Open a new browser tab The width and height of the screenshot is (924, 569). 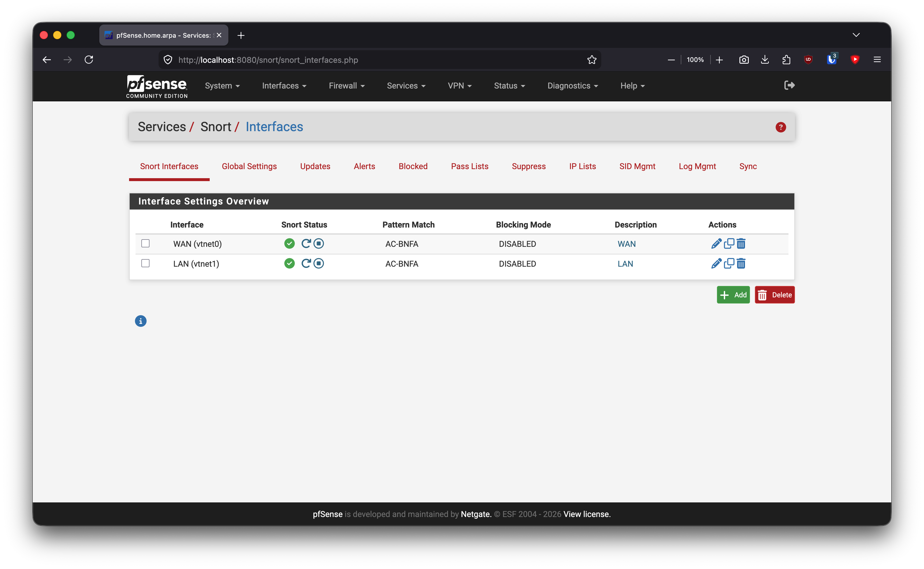coord(241,35)
